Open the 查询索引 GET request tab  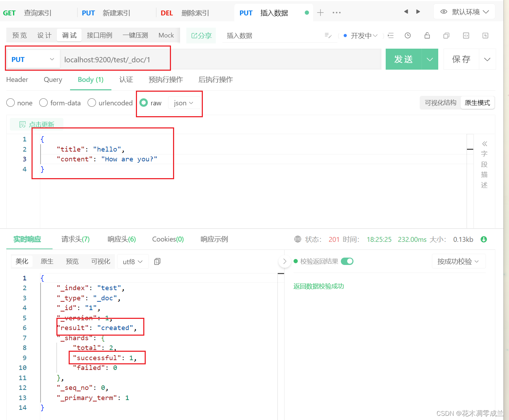tap(27, 13)
